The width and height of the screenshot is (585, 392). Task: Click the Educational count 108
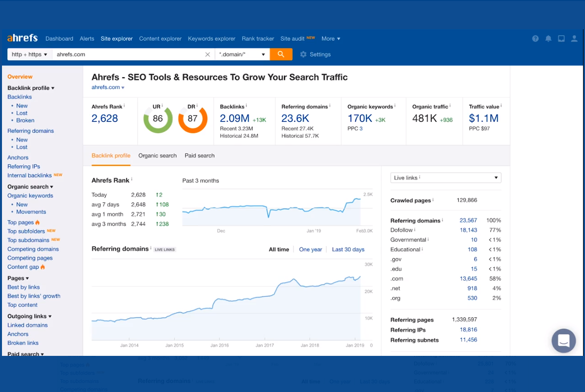[x=473, y=249]
